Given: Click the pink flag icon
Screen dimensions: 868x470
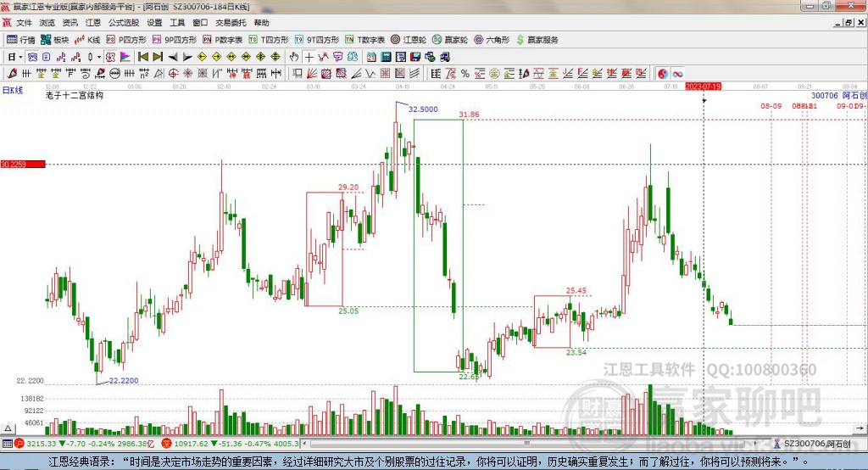Looking at the screenshot, I should tap(125, 57).
